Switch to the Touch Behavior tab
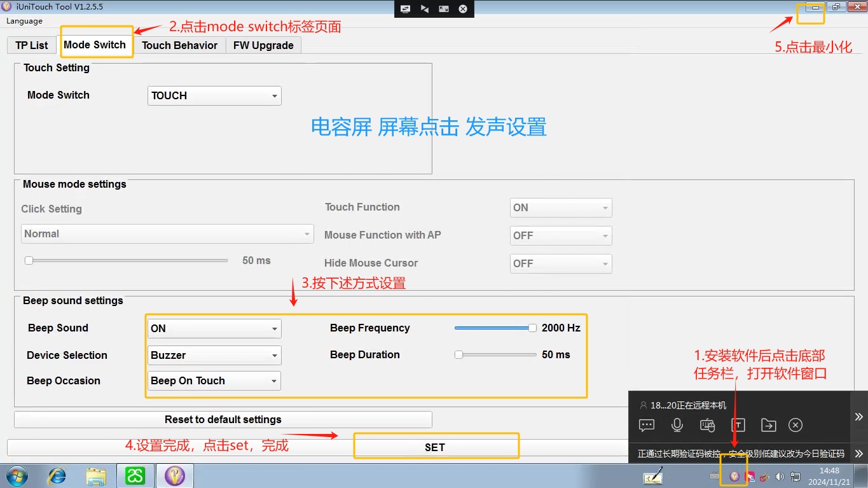This screenshot has height=488, width=868. [179, 45]
